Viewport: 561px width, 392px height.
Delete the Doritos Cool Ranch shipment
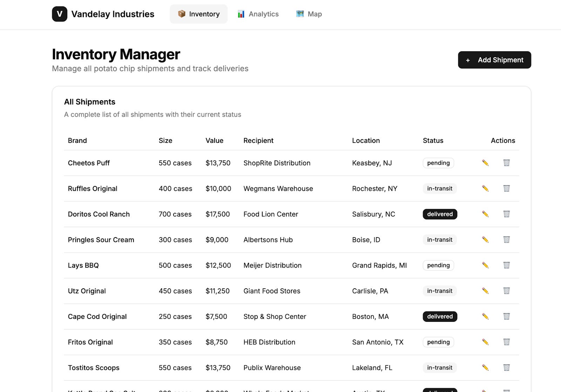click(506, 214)
